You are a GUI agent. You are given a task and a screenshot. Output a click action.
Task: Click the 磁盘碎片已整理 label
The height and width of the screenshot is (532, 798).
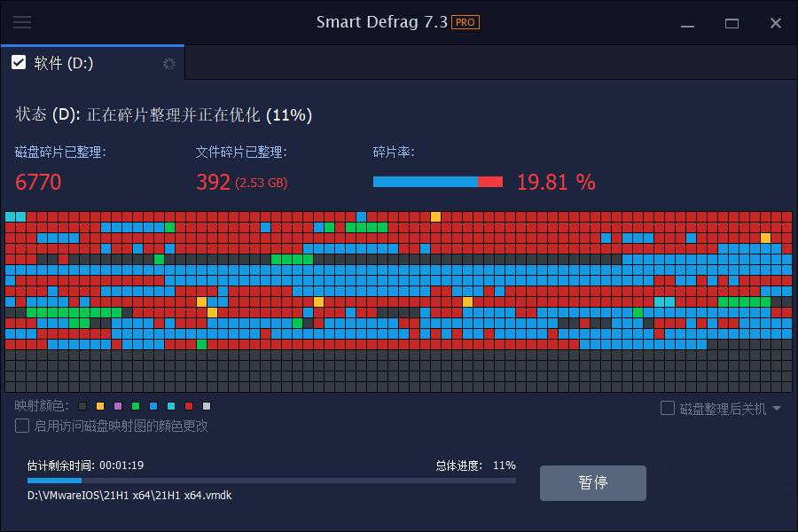point(60,152)
